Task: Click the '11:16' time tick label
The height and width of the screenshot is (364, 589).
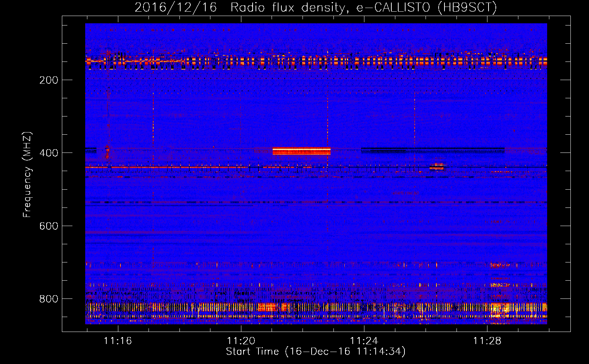Action: click(x=118, y=341)
